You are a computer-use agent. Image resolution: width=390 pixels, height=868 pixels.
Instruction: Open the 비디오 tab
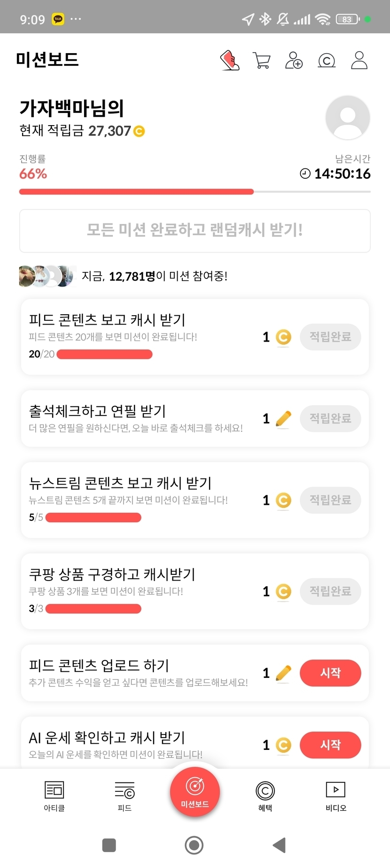[x=335, y=796]
